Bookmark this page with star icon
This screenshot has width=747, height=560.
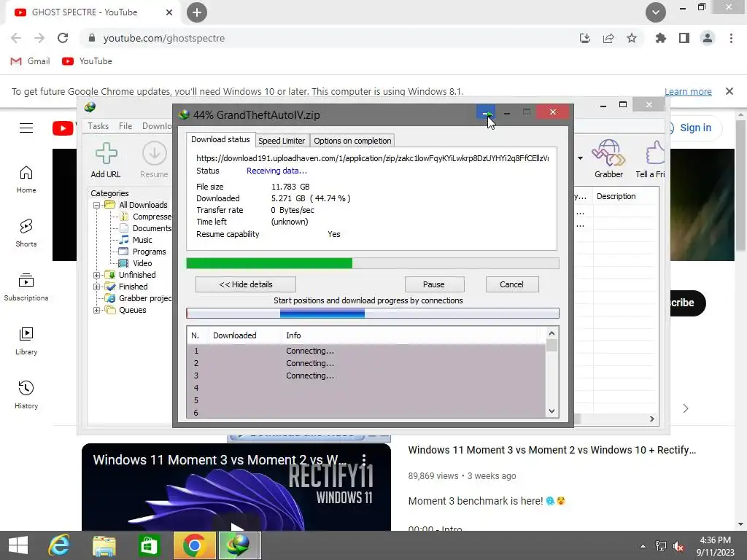632,38
